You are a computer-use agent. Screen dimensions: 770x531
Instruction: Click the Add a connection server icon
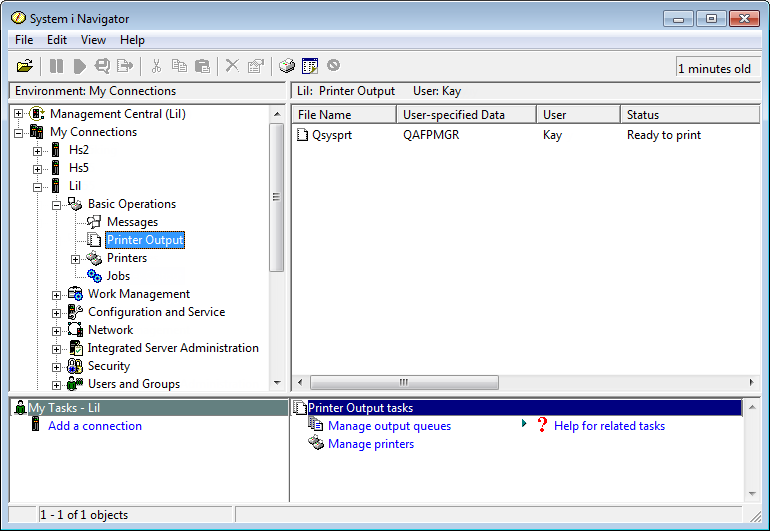click(x=36, y=426)
